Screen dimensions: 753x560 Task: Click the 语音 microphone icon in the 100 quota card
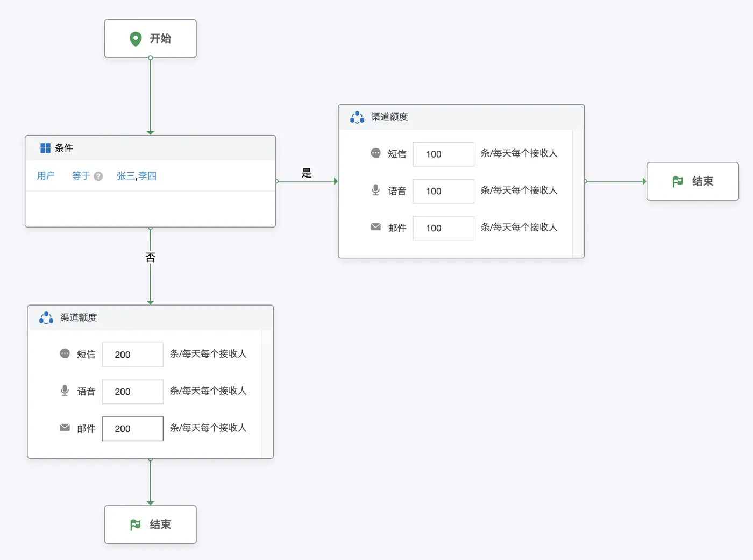tap(376, 190)
